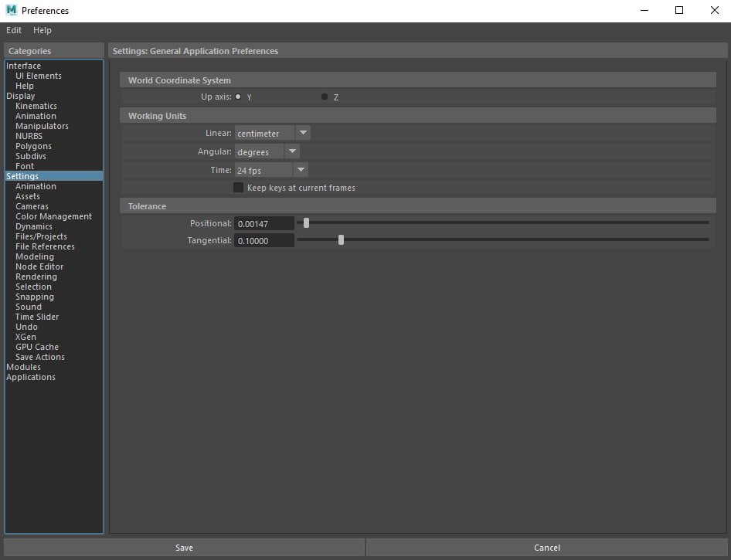The height and width of the screenshot is (560, 731).
Task: Close the Preferences window
Action: pyautogui.click(x=714, y=10)
